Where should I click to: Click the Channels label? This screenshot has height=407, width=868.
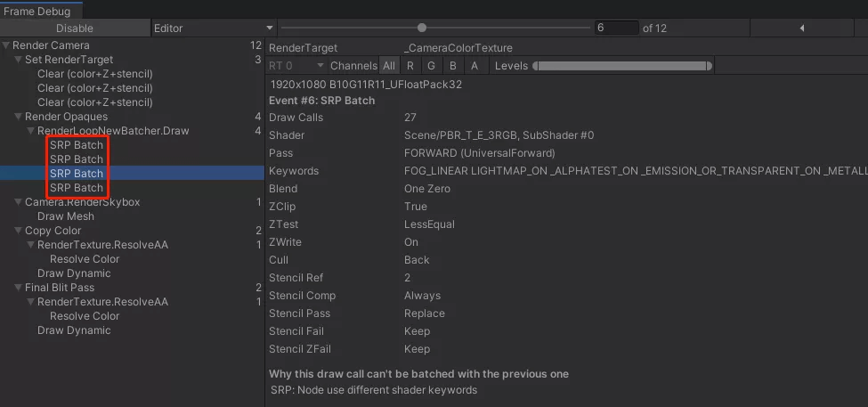(353, 66)
